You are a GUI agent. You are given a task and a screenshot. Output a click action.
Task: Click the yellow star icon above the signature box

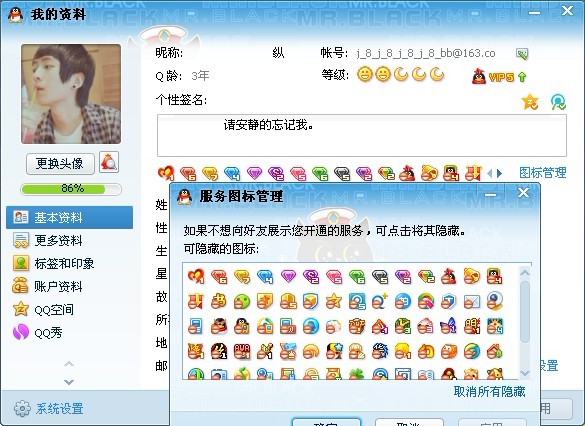tap(530, 101)
